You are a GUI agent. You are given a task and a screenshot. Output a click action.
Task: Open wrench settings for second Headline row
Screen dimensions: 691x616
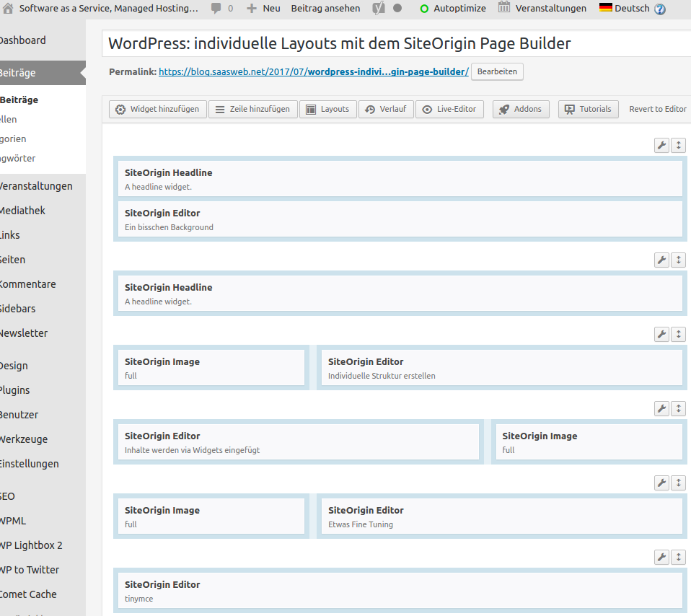tap(661, 260)
